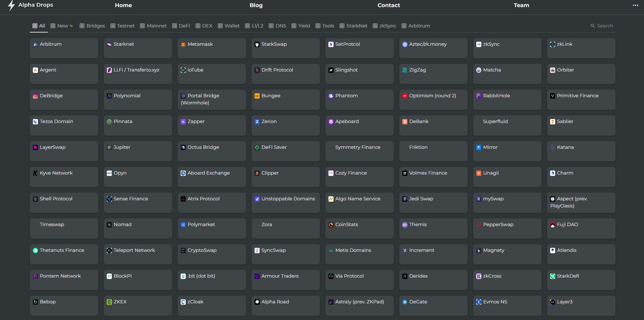Switch to the New tab
The image size is (644, 320).
tap(62, 26)
